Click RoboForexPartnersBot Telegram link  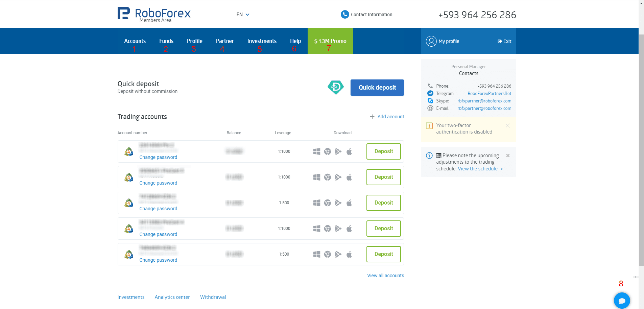[489, 94]
